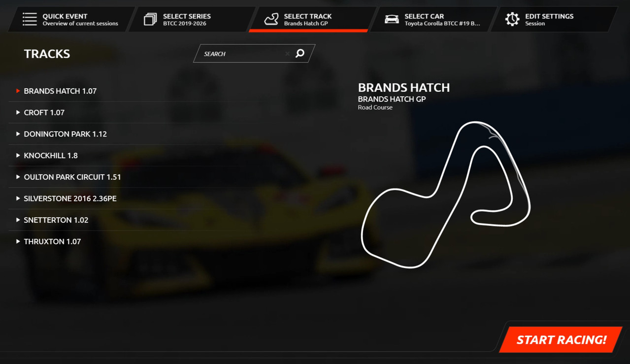This screenshot has height=364, width=630.
Task: Open the Edit Settings tab
Action: pos(554,19)
